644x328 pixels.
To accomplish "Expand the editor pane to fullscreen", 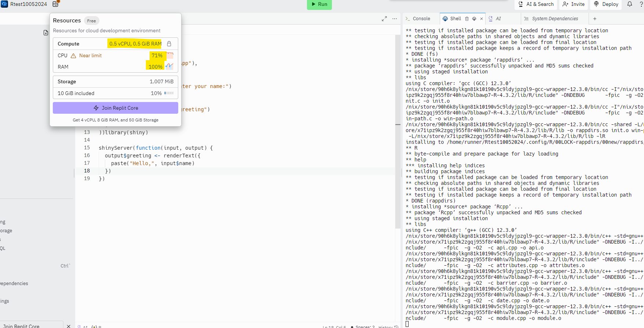I will (384, 19).
